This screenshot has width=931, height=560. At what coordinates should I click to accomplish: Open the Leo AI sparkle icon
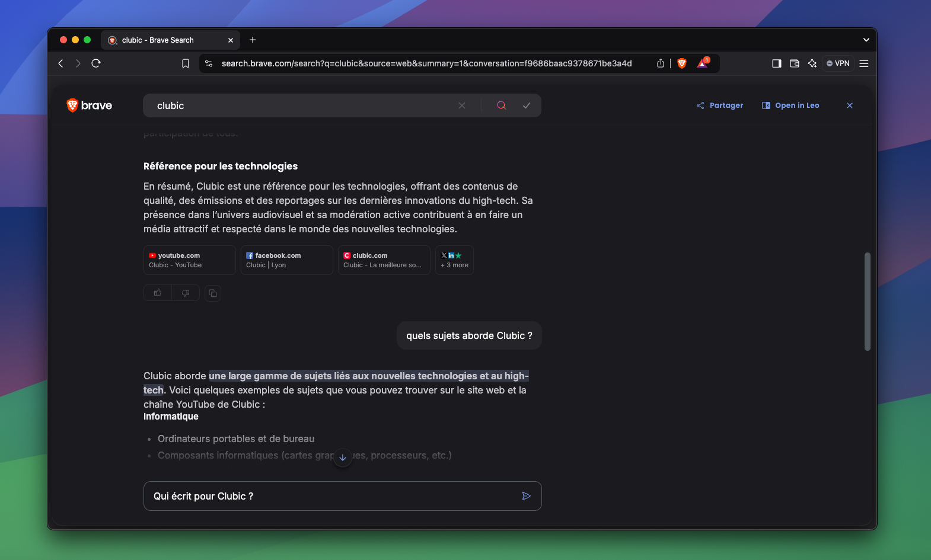[x=812, y=63]
